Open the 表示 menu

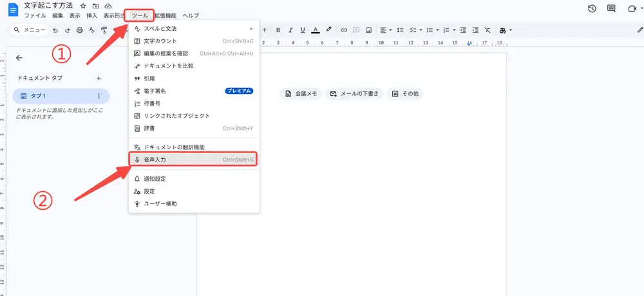click(x=75, y=15)
